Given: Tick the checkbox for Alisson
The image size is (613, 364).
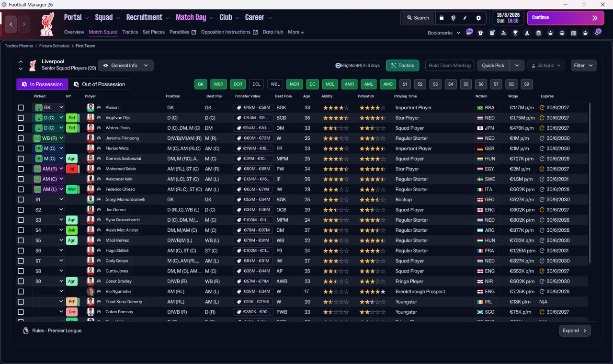Looking at the screenshot, I should (x=21, y=108).
